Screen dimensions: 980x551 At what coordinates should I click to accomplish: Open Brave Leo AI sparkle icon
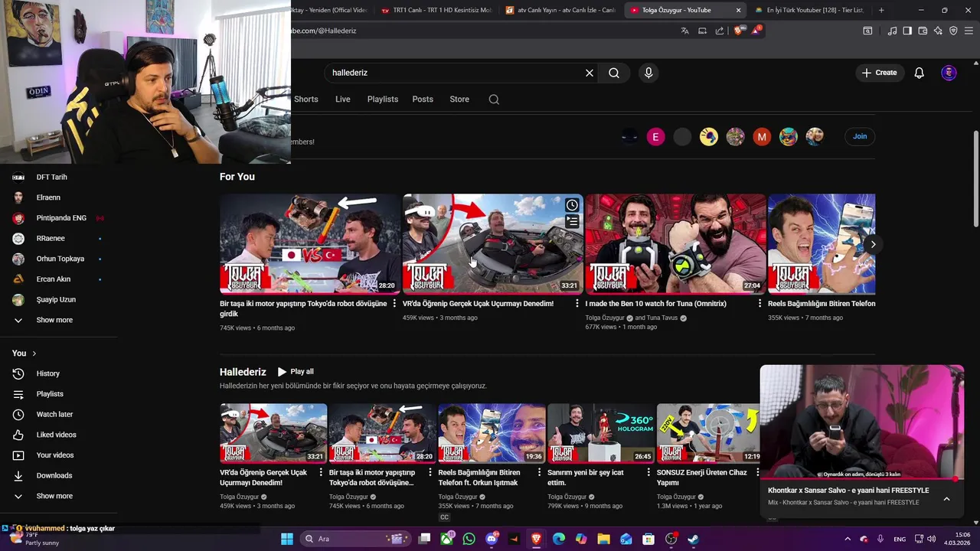(938, 31)
